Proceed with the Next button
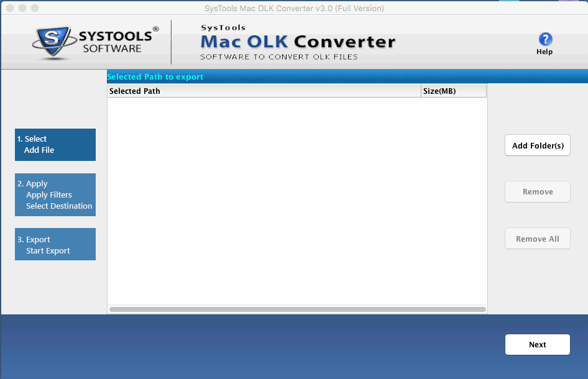Image resolution: width=588 pixels, height=379 pixels. (x=538, y=344)
